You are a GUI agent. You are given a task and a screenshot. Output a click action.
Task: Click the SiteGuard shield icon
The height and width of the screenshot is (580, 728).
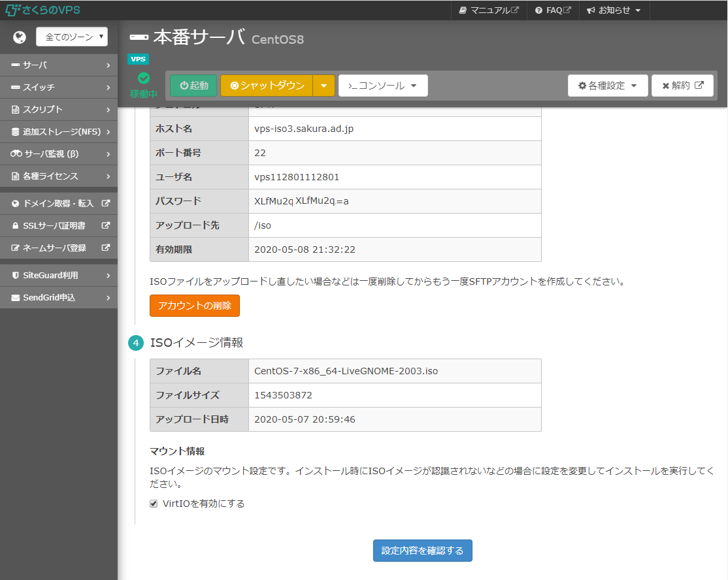tap(16, 276)
